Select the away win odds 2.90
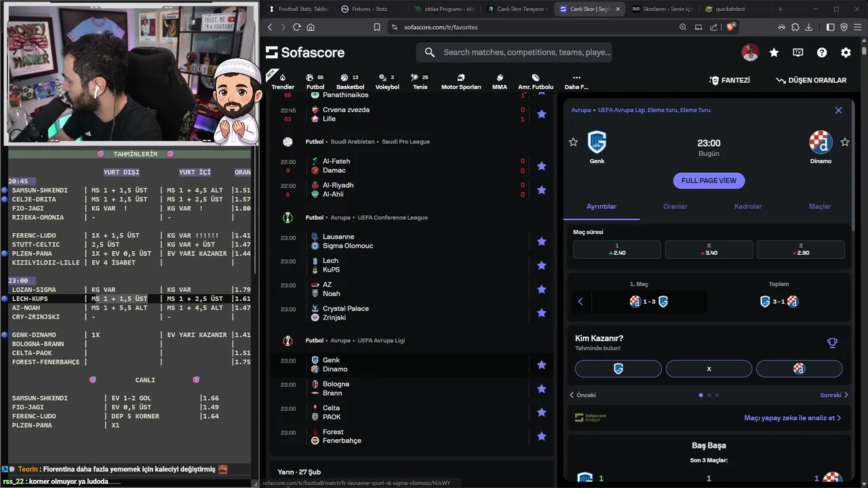868x488 pixels. click(801, 249)
